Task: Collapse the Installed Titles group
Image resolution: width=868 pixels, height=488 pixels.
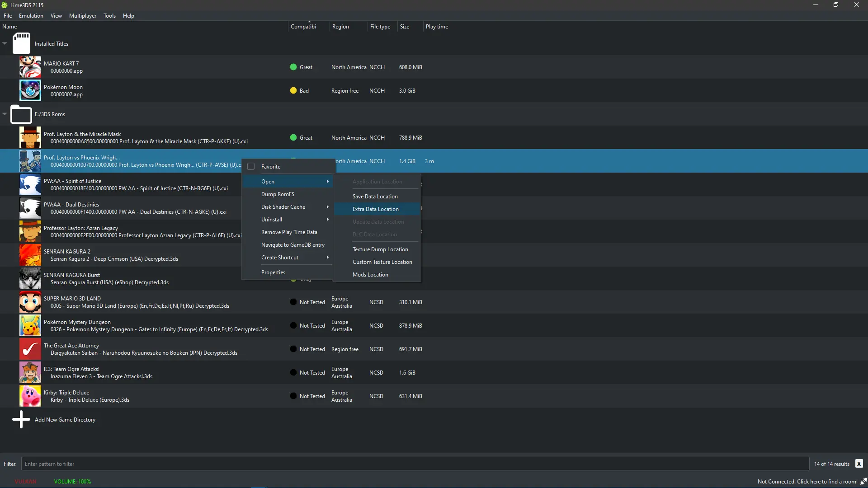Action: coord(5,43)
